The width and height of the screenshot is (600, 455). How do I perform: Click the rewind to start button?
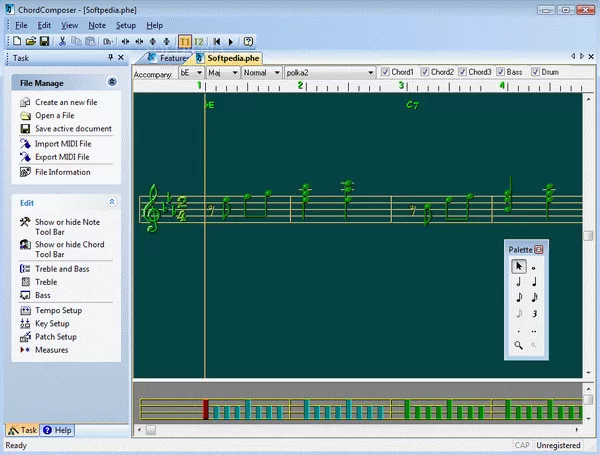(216, 41)
